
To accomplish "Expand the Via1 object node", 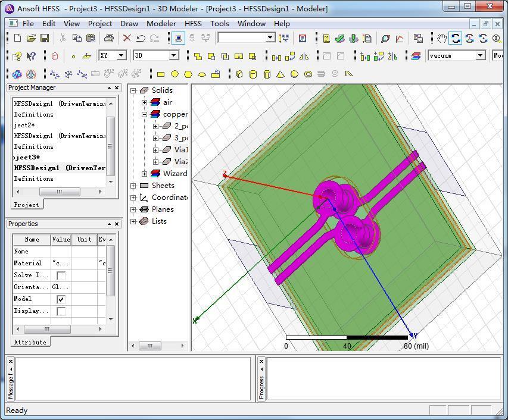I will click(x=156, y=150).
